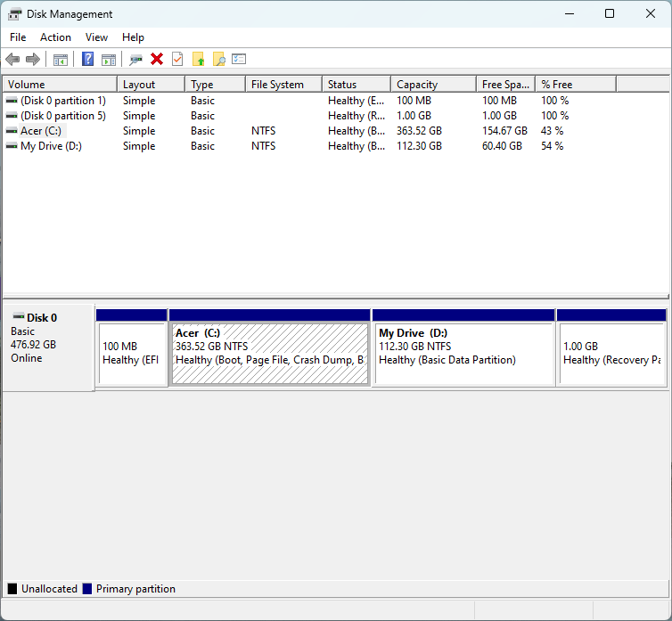Screen dimensions: 672x621
Task: Click the '100 MB' capacity cell in list
Action: [414, 101]
